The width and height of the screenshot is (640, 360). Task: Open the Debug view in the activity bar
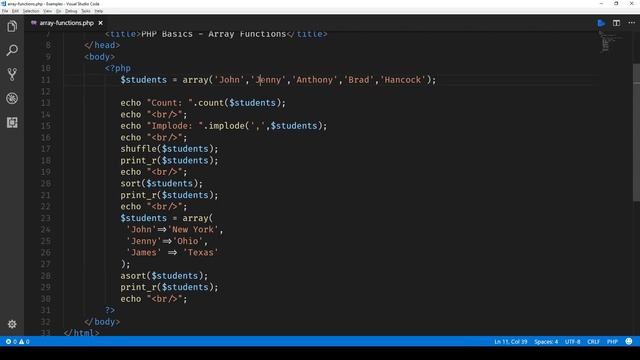click(x=12, y=98)
